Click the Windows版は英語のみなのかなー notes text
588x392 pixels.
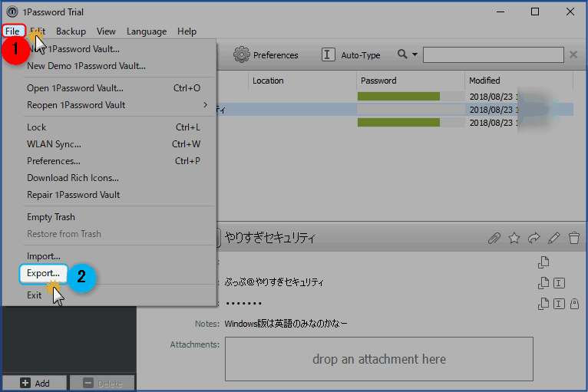[286, 324]
